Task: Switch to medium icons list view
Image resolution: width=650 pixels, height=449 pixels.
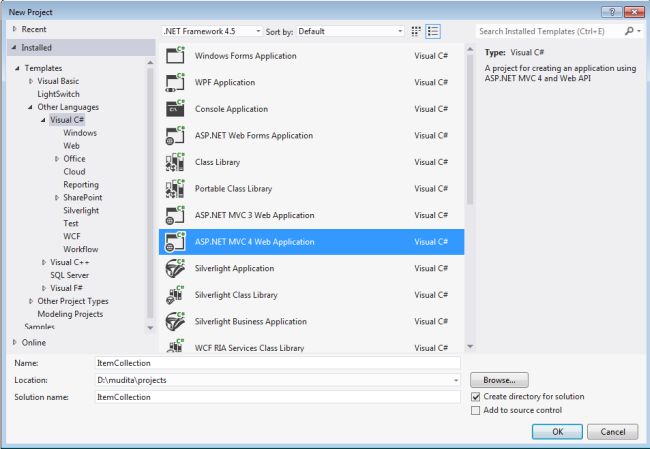Action: coord(433,32)
